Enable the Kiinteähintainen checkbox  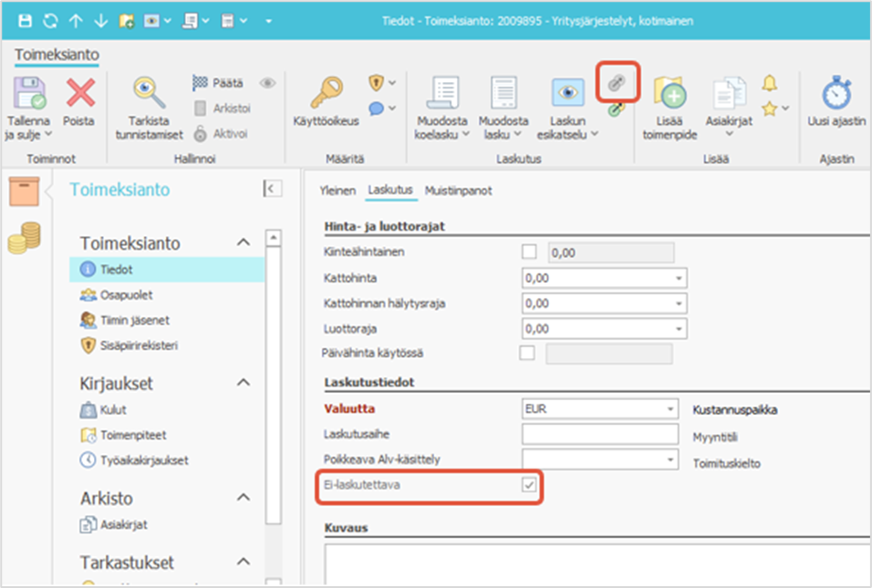(x=528, y=253)
